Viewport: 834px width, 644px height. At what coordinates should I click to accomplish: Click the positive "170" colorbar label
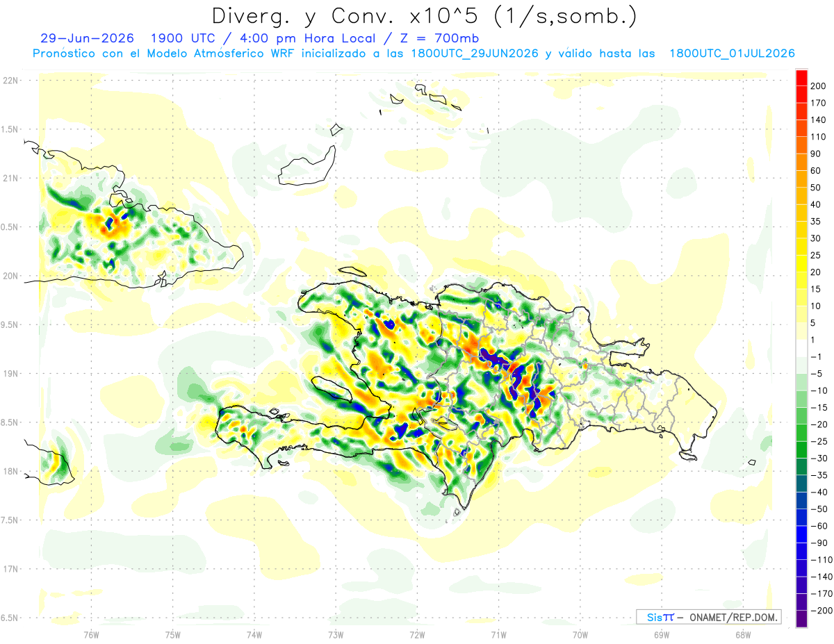(818, 103)
